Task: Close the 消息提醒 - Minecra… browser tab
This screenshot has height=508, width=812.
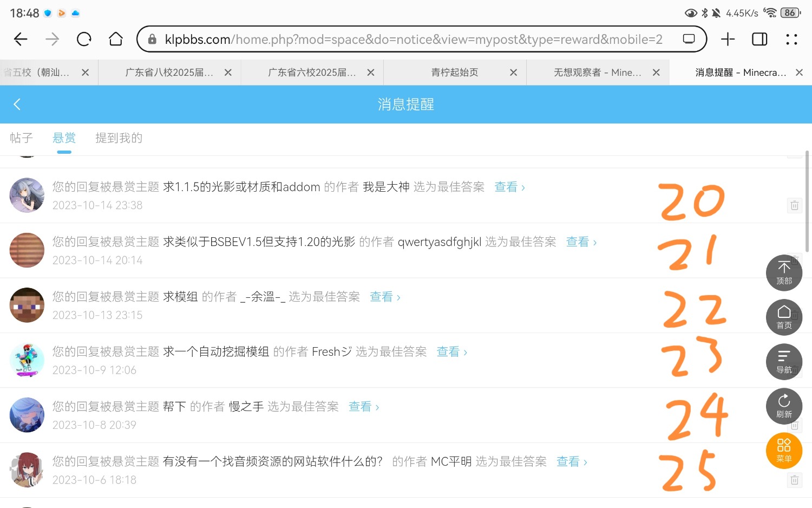Action: 799,73
